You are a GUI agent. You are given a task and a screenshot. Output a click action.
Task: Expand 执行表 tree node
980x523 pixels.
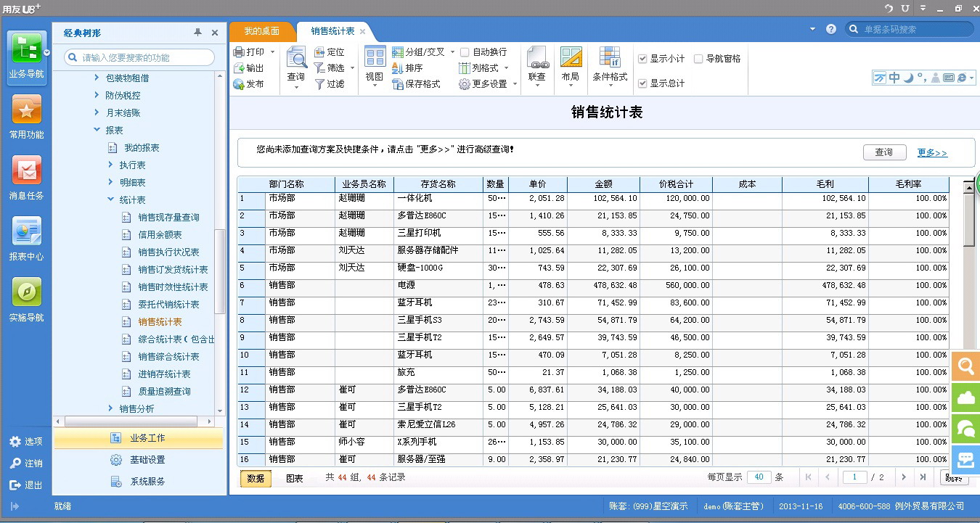click(x=110, y=165)
